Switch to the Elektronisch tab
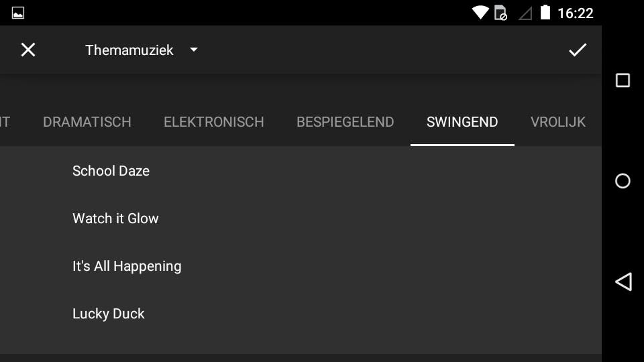This screenshot has height=362, width=644. [x=214, y=122]
